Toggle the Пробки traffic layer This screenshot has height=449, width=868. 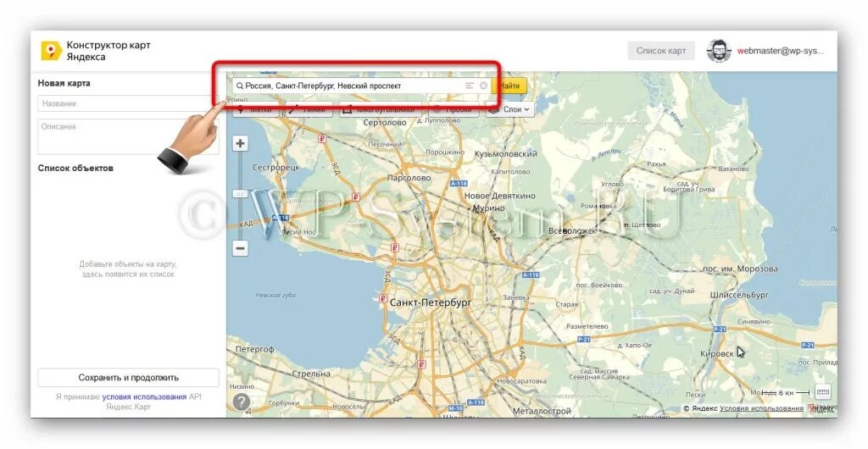coord(453,109)
